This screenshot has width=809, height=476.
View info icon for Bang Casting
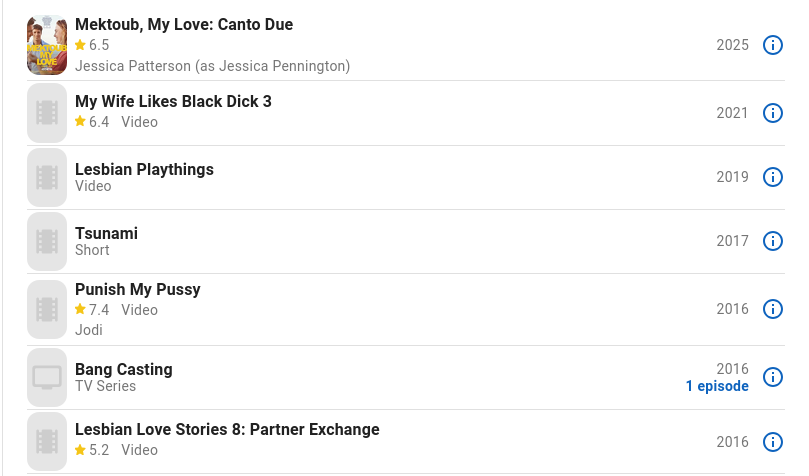[x=772, y=377]
